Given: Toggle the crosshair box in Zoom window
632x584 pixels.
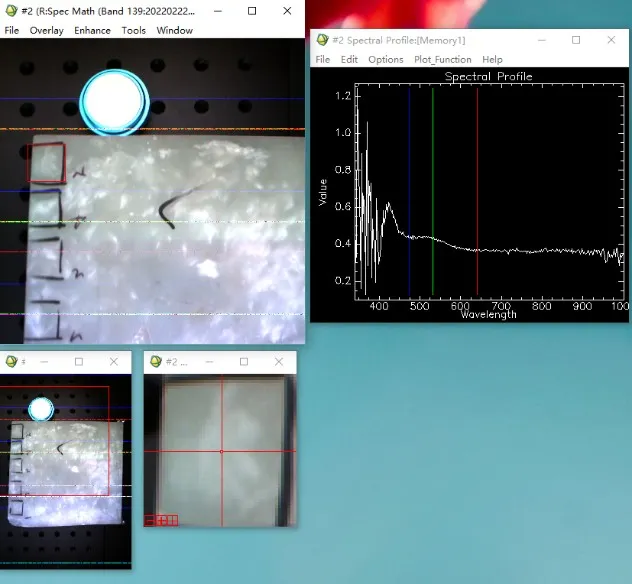Looking at the screenshot, I should click(x=172, y=520).
